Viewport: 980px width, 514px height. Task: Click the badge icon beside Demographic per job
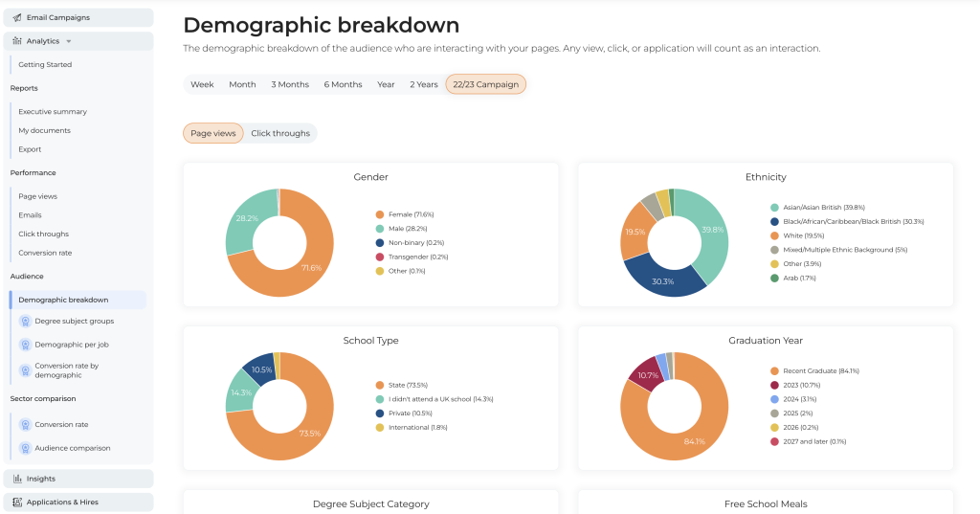[x=25, y=345]
